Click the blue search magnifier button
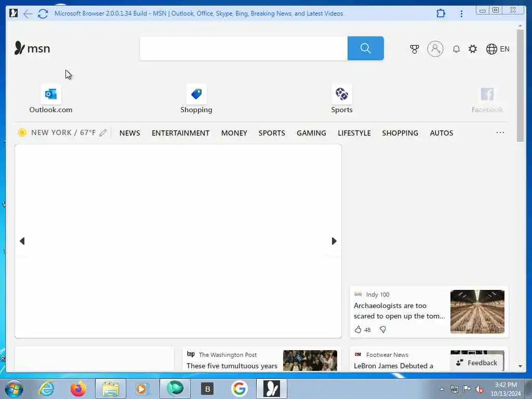 pos(365,48)
